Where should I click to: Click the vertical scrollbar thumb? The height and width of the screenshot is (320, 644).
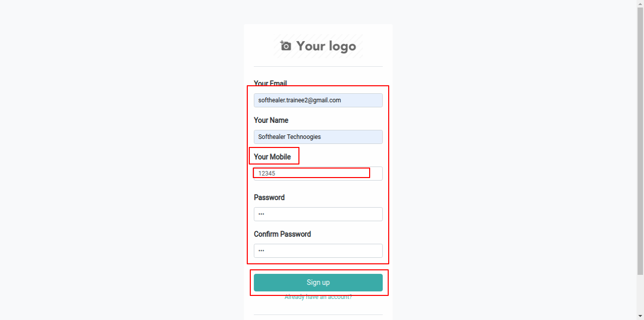point(640,141)
